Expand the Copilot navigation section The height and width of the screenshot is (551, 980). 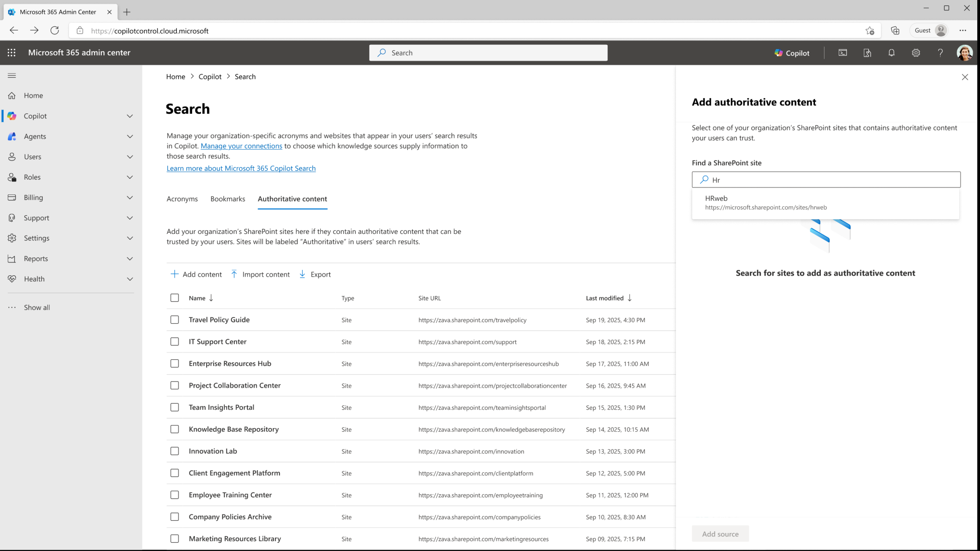[x=130, y=116]
